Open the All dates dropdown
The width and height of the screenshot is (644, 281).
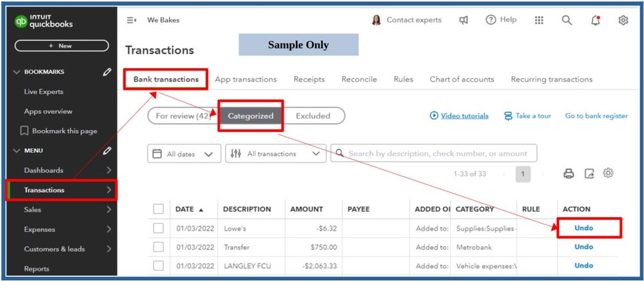(x=184, y=153)
